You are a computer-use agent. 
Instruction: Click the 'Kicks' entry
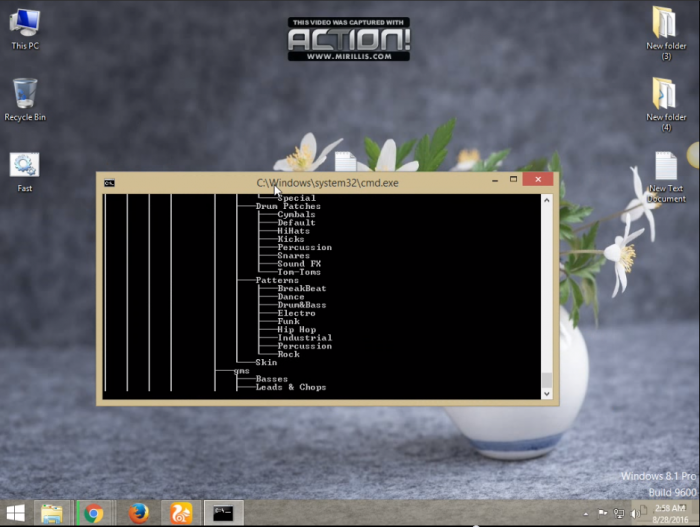(291, 239)
